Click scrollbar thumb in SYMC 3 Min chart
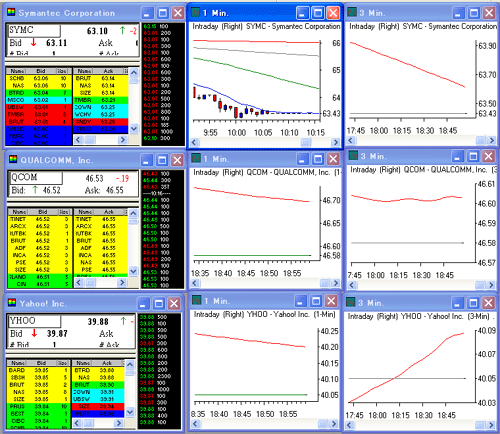Viewport: 500px width, 434px height. tap(481, 140)
